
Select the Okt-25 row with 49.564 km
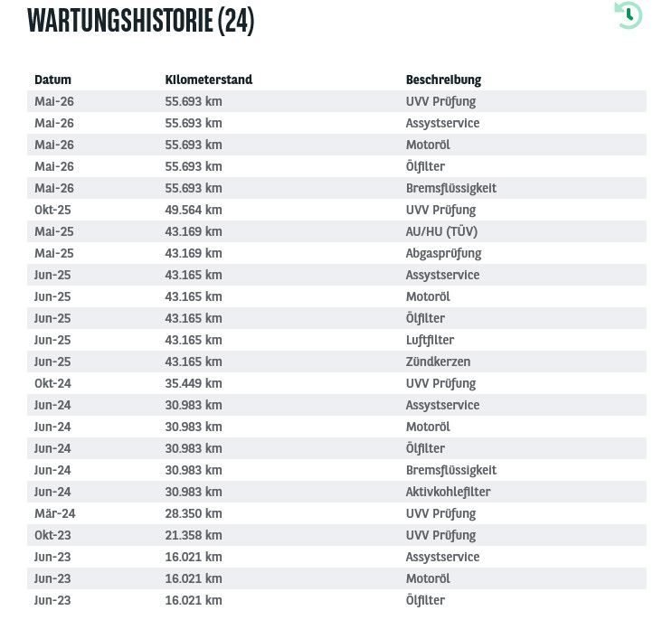[336, 210]
